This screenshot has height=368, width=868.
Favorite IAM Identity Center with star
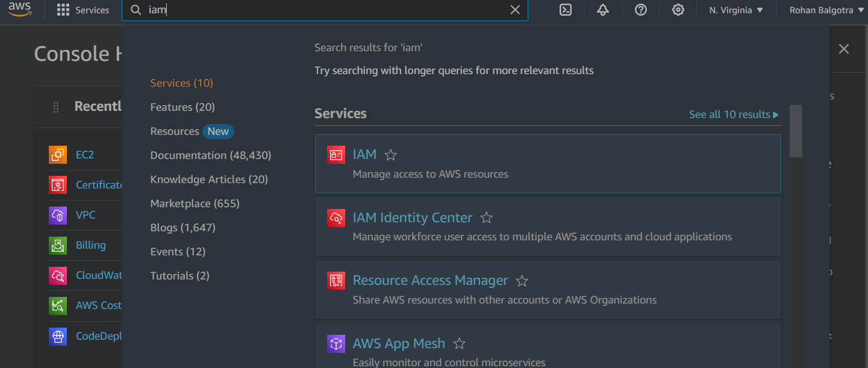click(487, 218)
